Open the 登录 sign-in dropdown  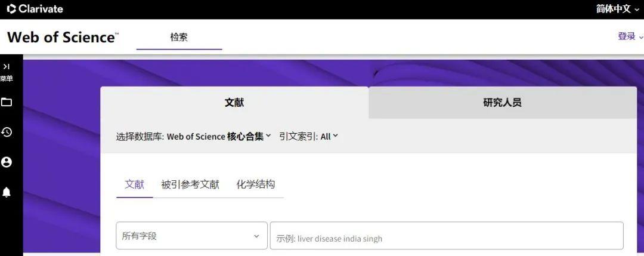click(630, 36)
